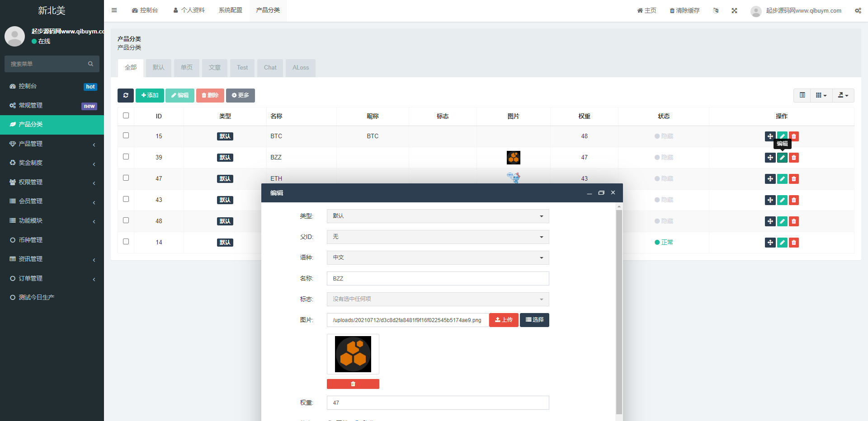Click the search icon in the sidebar menu search
Viewport: 868px width, 421px height.
90,64
